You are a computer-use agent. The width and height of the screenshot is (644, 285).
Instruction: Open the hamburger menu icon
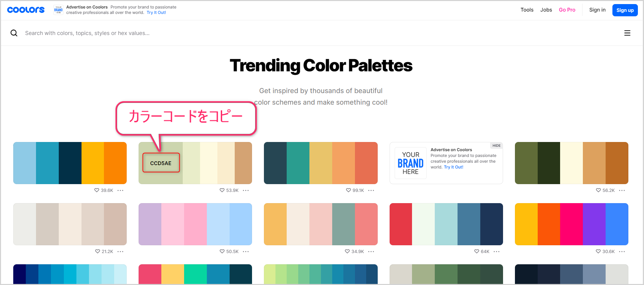pyautogui.click(x=627, y=33)
